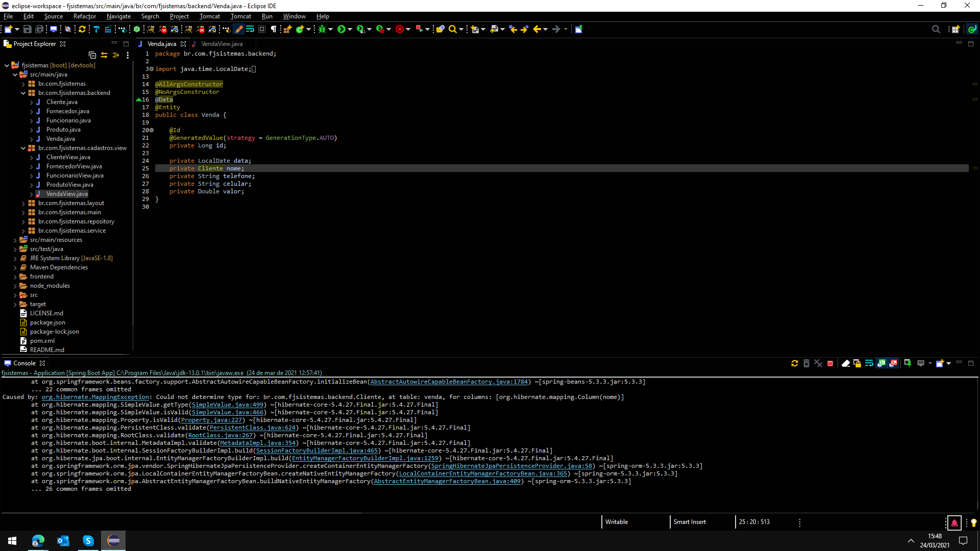This screenshot has width=980, height=551.
Task: Terminate the console's running application
Action: (830, 363)
